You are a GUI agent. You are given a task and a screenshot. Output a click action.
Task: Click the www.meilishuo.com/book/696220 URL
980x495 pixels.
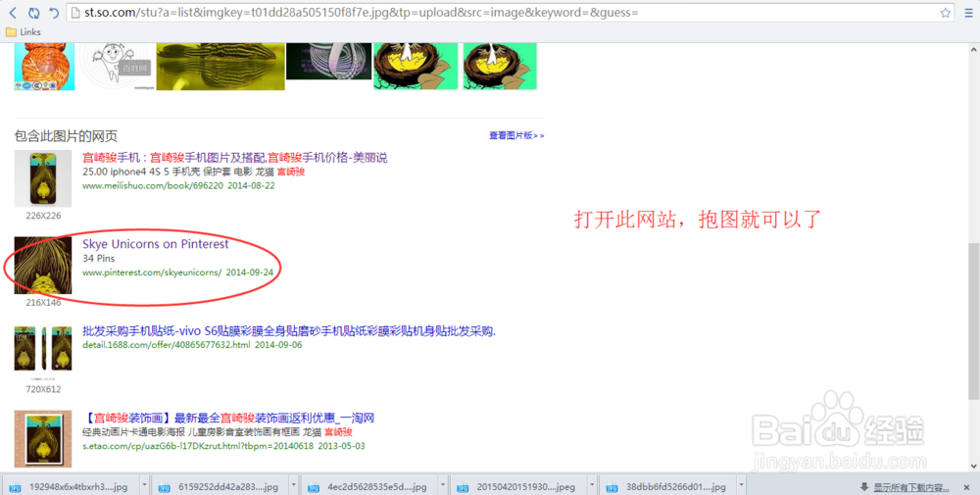click(x=153, y=185)
